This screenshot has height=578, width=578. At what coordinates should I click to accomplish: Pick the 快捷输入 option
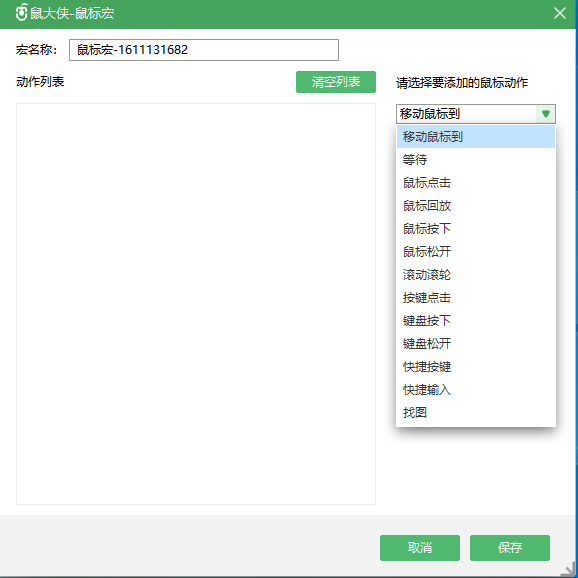[476, 390]
